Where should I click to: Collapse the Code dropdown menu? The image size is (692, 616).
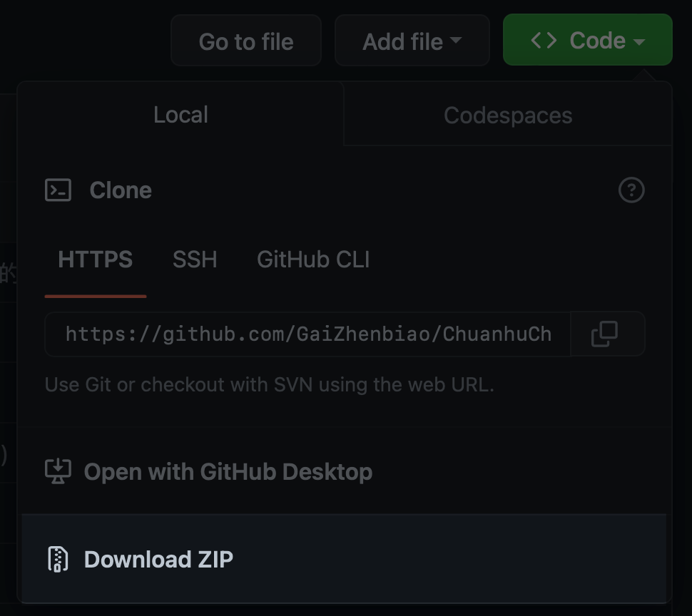pos(587,40)
